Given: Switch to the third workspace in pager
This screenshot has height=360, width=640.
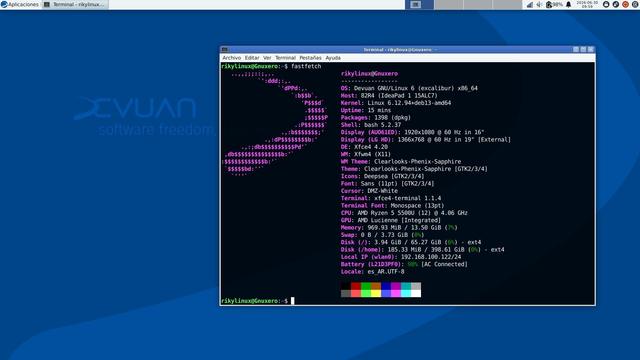Looking at the screenshot, I should pos(478,4).
